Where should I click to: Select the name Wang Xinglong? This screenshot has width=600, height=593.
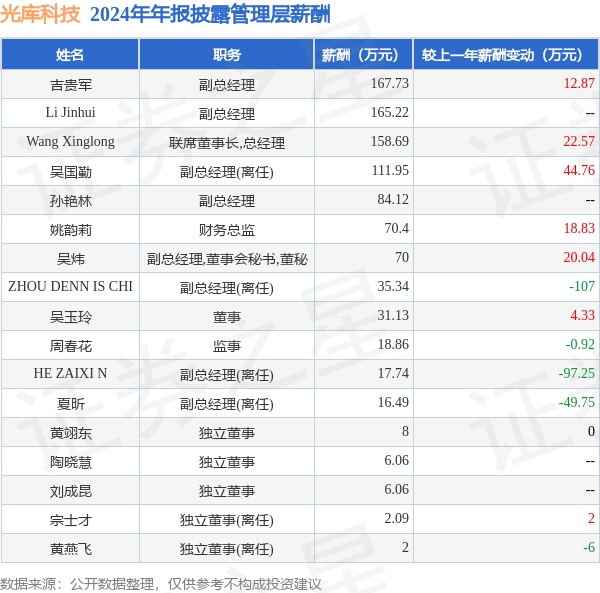point(70,142)
